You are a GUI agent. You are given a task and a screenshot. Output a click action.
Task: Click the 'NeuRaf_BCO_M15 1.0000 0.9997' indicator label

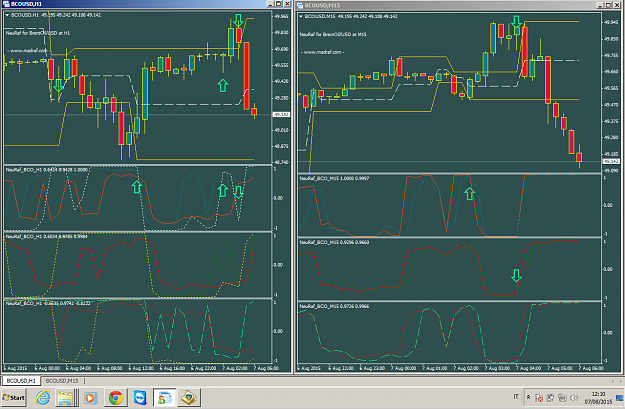(334, 178)
